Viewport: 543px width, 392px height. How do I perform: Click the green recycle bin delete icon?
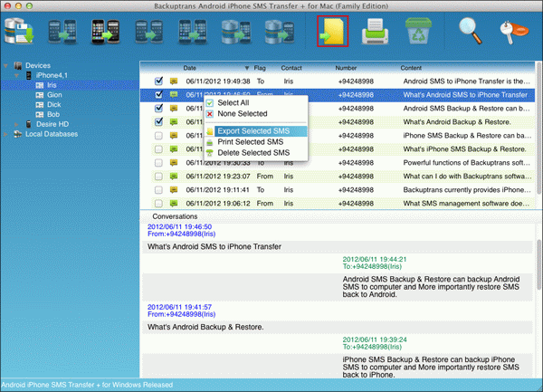click(x=417, y=31)
